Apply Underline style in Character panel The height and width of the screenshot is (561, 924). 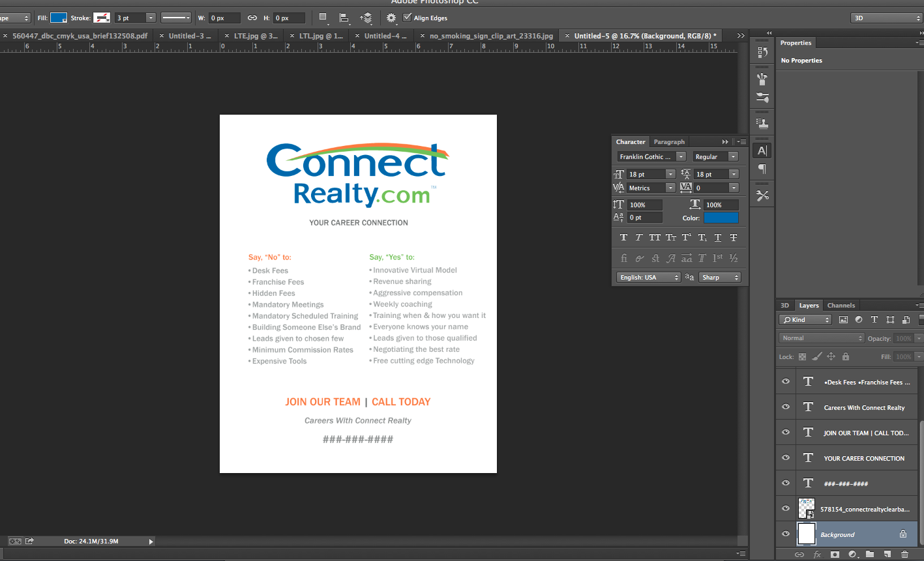[718, 238]
